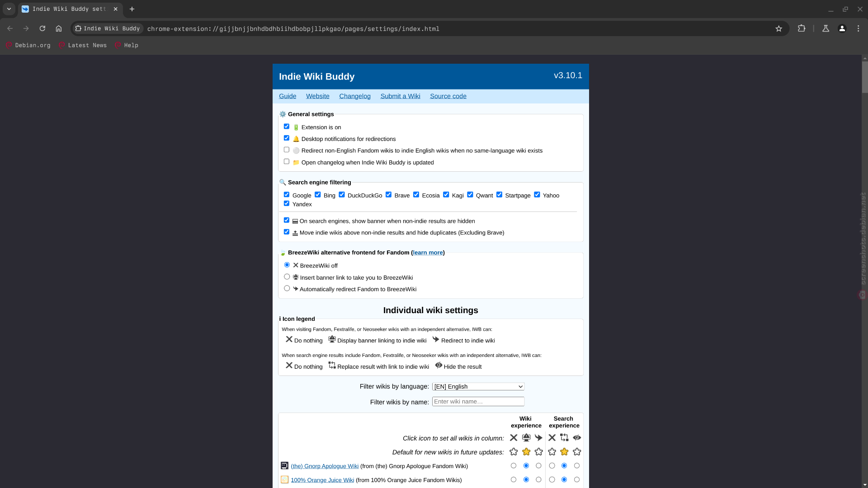
Task: Set all wikis to do nothing in Wiki experience
Action: coord(514,438)
